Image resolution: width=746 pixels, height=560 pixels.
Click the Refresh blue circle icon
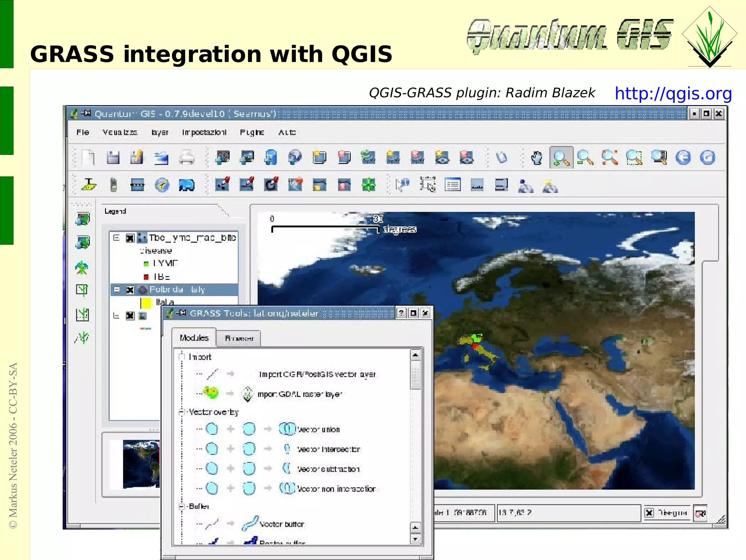pyautogui.click(x=708, y=158)
